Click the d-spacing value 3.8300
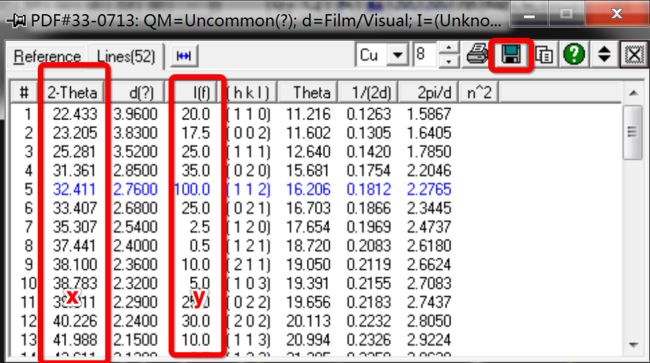The height and width of the screenshot is (363, 650). coord(136,133)
